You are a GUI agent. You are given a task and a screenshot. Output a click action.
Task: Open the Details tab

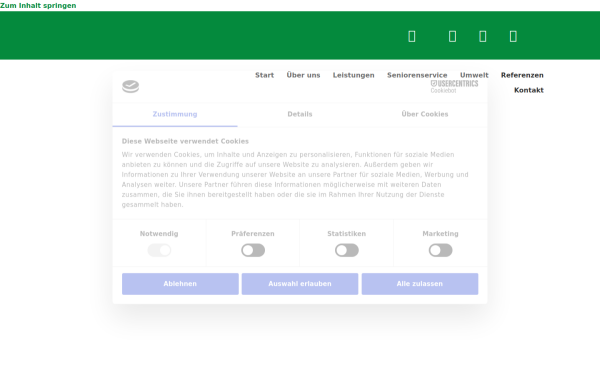click(300, 114)
